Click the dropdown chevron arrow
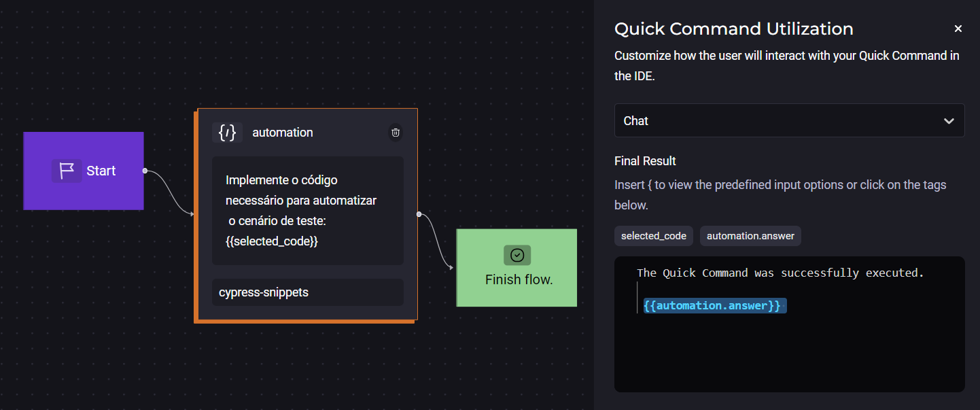 coord(949,121)
